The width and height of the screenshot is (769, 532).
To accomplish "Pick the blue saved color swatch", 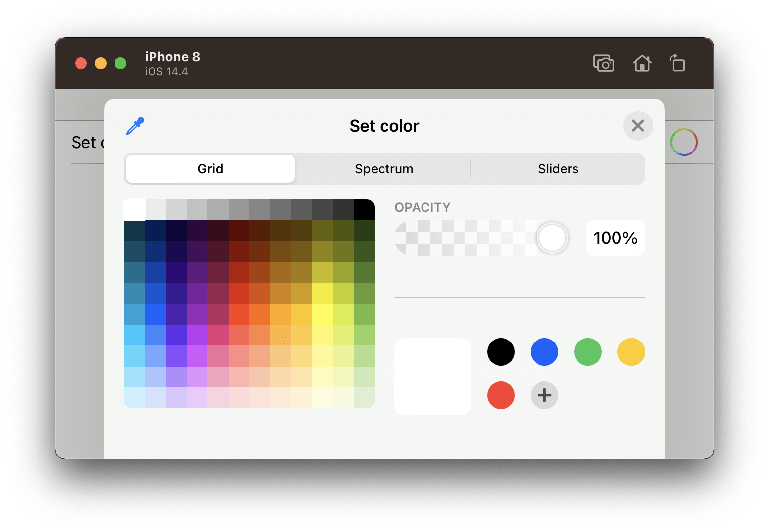I will [x=544, y=351].
